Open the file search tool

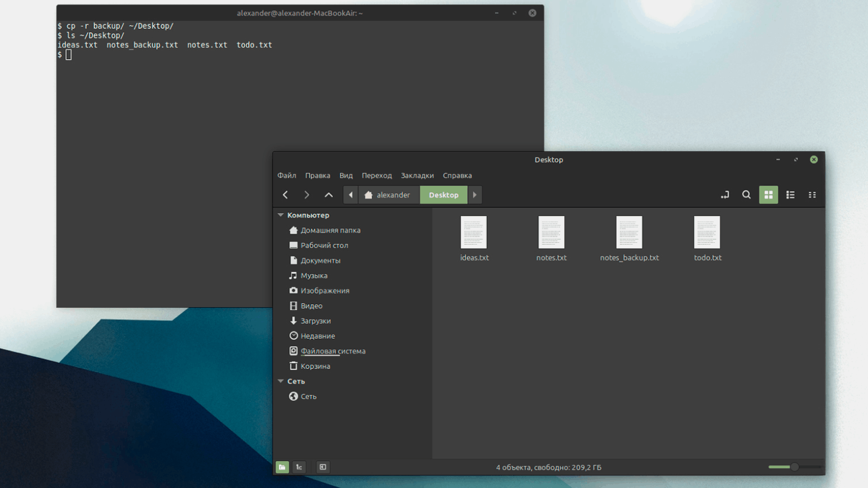(x=746, y=195)
